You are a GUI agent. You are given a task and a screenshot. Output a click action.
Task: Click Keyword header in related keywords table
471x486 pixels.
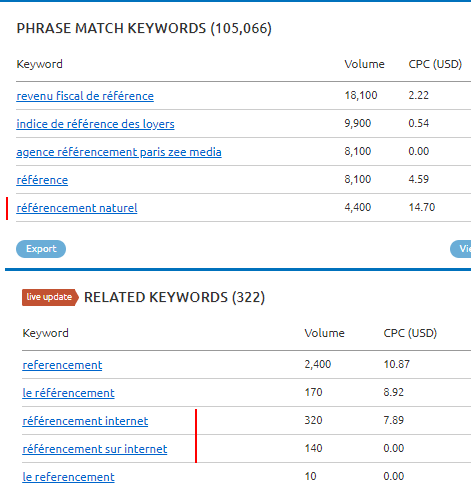pos(45,333)
